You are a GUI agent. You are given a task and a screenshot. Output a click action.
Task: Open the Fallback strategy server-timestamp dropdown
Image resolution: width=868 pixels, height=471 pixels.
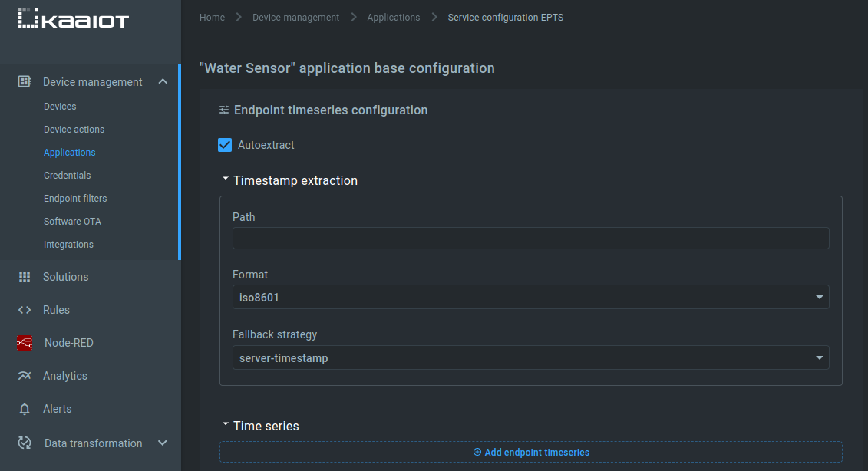click(x=531, y=357)
